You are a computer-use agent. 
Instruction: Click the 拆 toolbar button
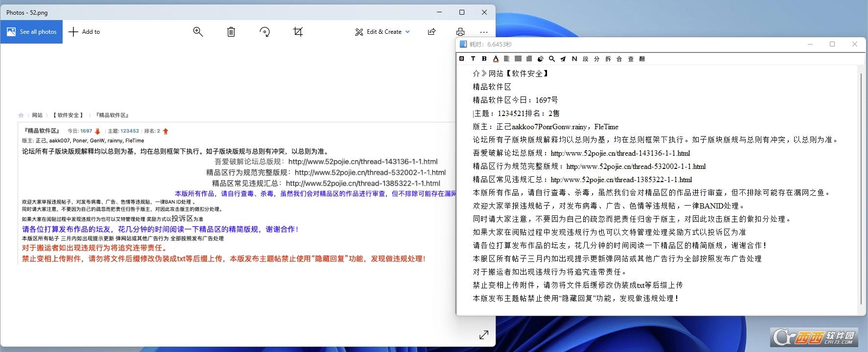click(608, 59)
